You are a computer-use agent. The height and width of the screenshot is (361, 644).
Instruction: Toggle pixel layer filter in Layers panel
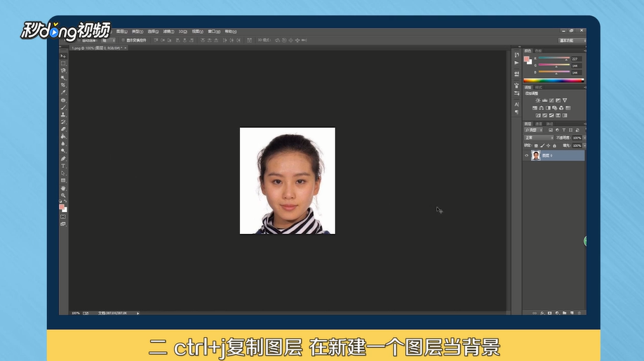[551, 130]
